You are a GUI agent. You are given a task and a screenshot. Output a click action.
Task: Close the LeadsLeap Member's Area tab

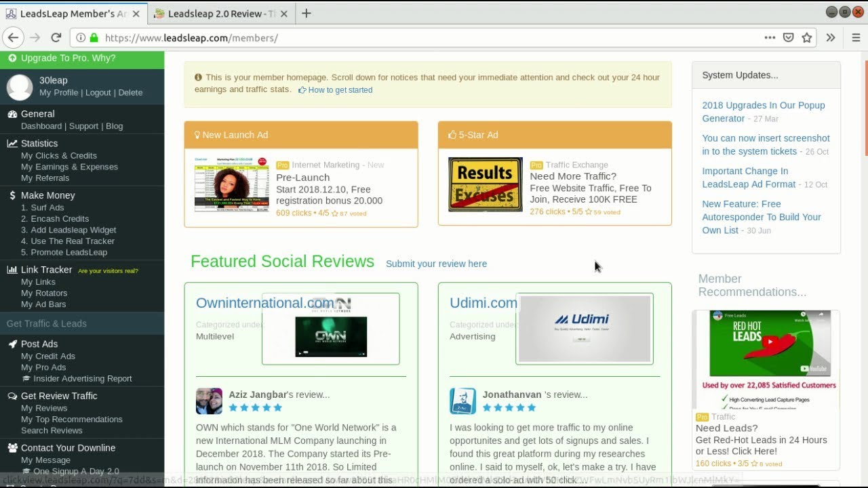[x=136, y=14]
